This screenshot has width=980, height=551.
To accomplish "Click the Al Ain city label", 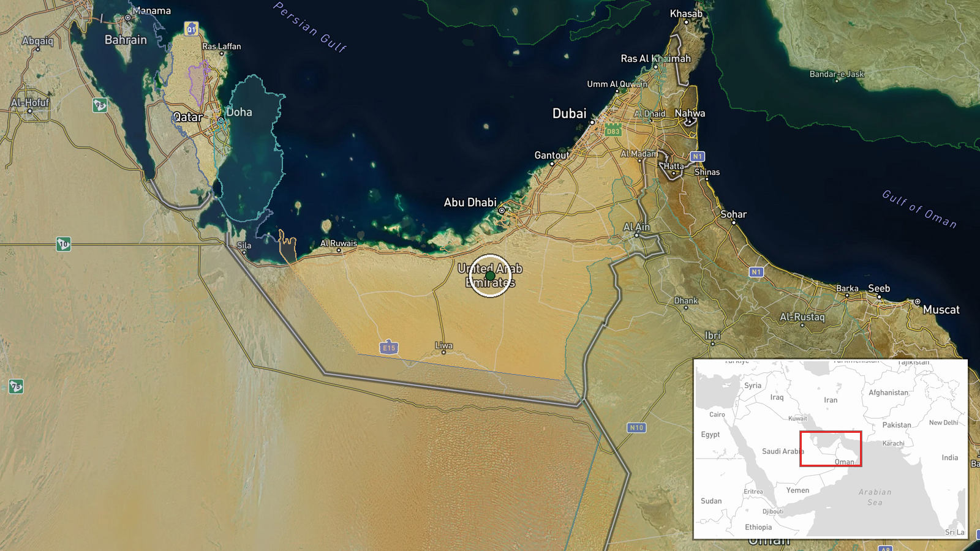I will (636, 227).
